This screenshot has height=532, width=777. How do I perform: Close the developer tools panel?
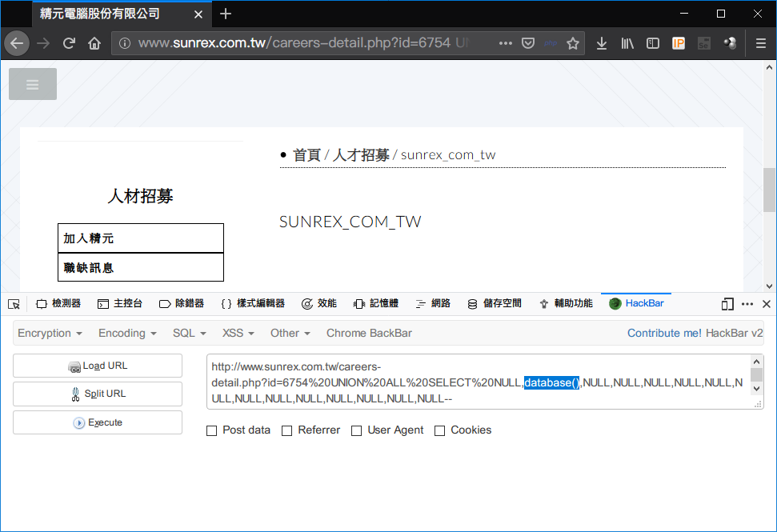pyautogui.click(x=766, y=304)
